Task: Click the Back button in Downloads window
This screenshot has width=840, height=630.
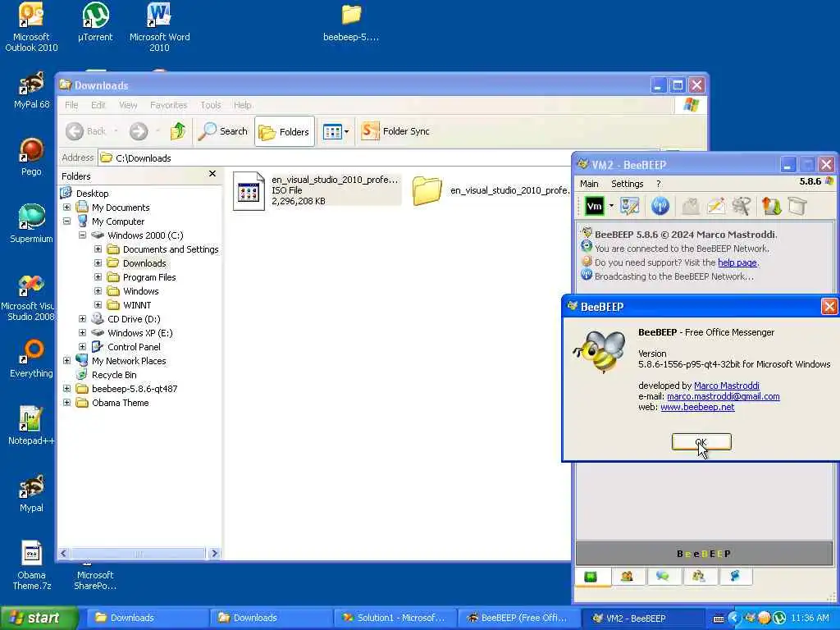Action: click(x=85, y=131)
